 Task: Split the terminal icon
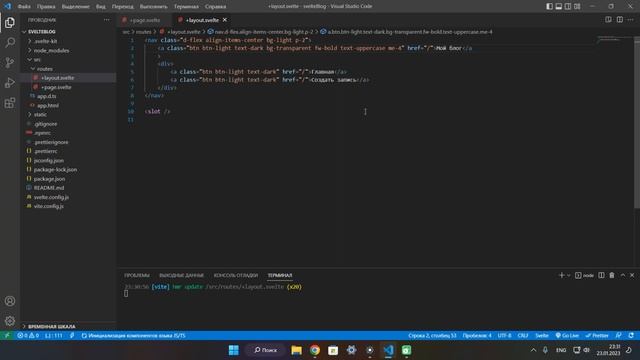[x=601, y=276]
